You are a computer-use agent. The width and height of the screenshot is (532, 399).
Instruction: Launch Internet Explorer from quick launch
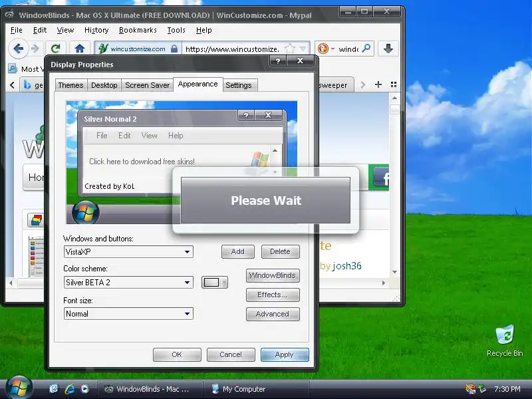pyautogui.click(x=70, y=389)
